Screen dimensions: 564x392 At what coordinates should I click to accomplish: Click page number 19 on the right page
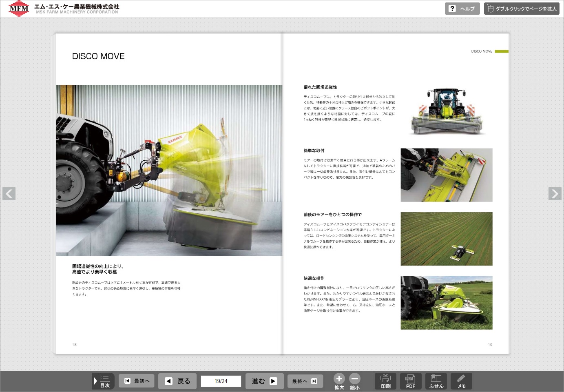(490, 345)
